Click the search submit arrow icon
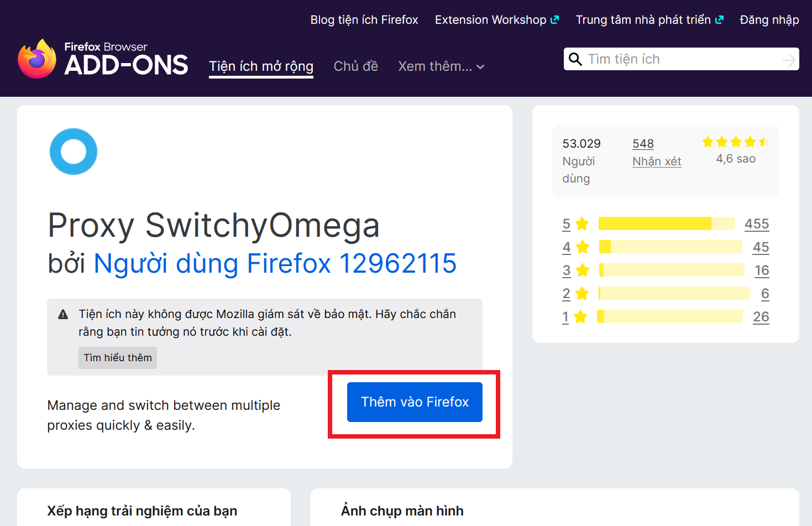 (x=789, y=59)
